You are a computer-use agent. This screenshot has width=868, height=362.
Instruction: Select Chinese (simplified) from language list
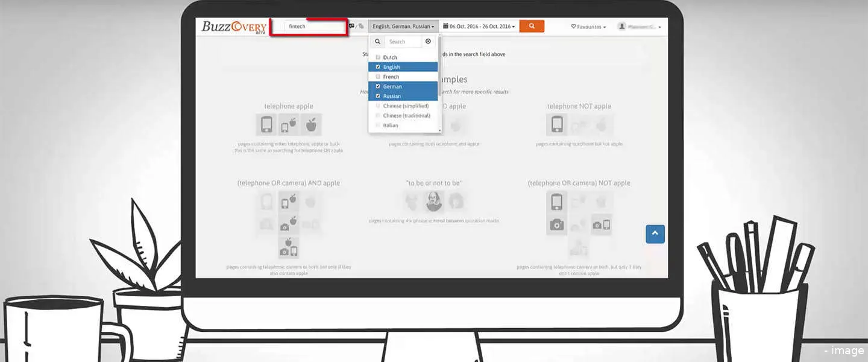[406, 106]
